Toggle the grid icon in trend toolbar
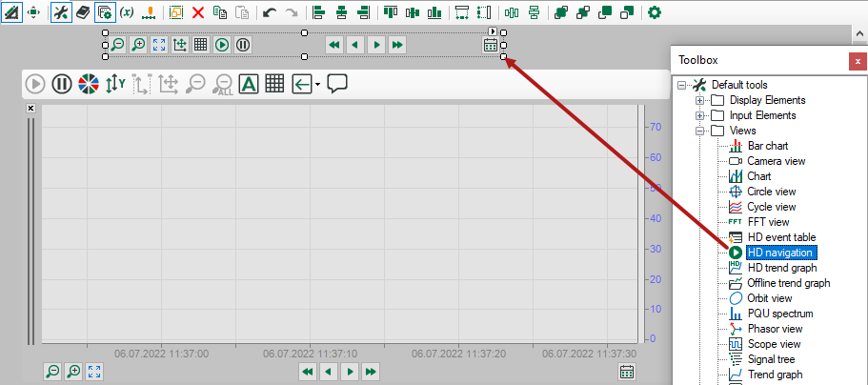 274,84
